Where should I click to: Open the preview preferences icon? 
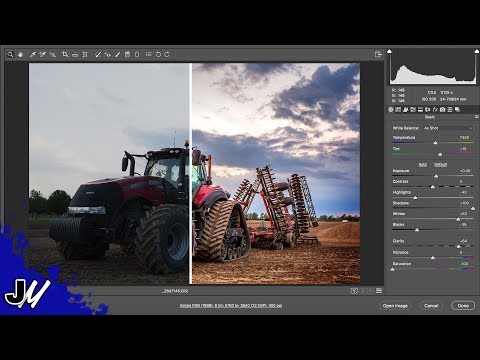click(379, 291)
